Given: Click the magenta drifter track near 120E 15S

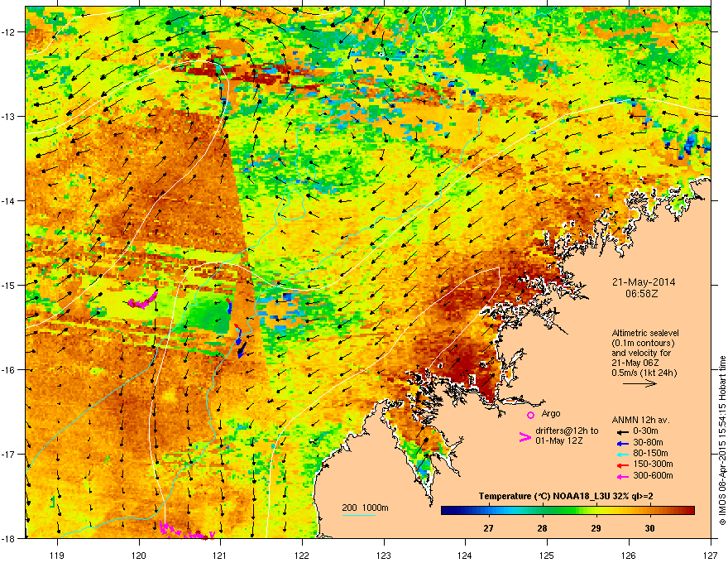Looking at the screenshot, I should pos(142,301).
